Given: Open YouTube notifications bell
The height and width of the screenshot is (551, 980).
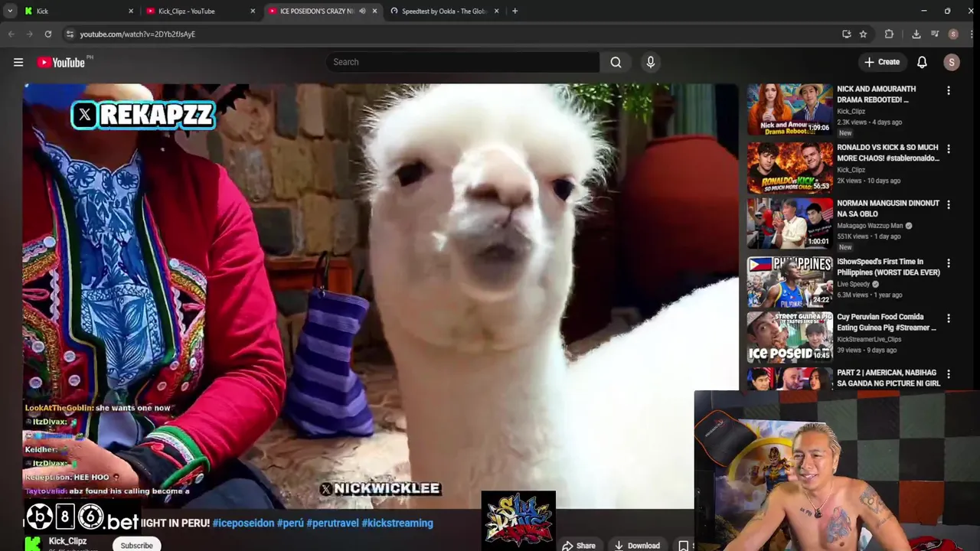Looking at the screenshot, I should click(x=922, y=62).
